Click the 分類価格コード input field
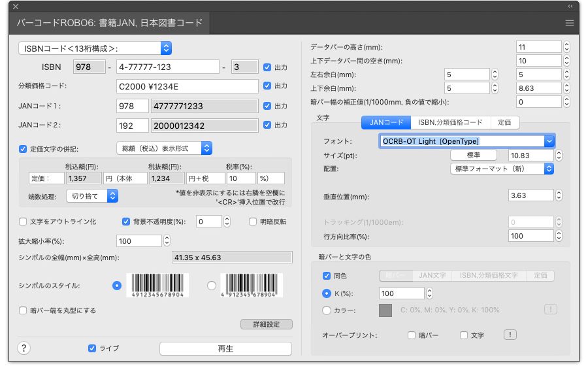Image resolution: width=588 pixels, height=366 pixels. (x=187, y=86)
